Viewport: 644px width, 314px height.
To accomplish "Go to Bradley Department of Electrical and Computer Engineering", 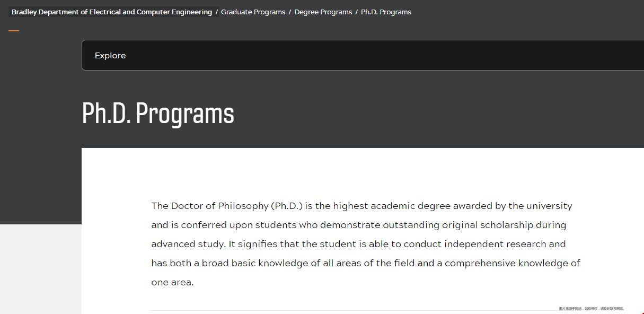I will pos(112,12).
